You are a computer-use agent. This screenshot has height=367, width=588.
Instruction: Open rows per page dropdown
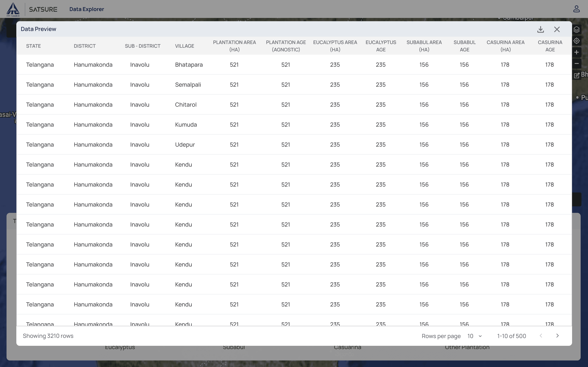click(474, 336)
